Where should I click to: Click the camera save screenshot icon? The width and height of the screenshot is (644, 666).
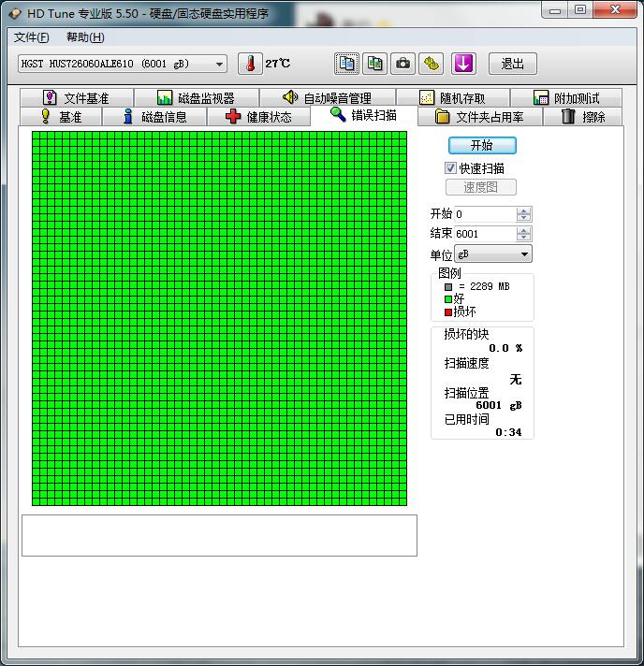coord(403,65)
